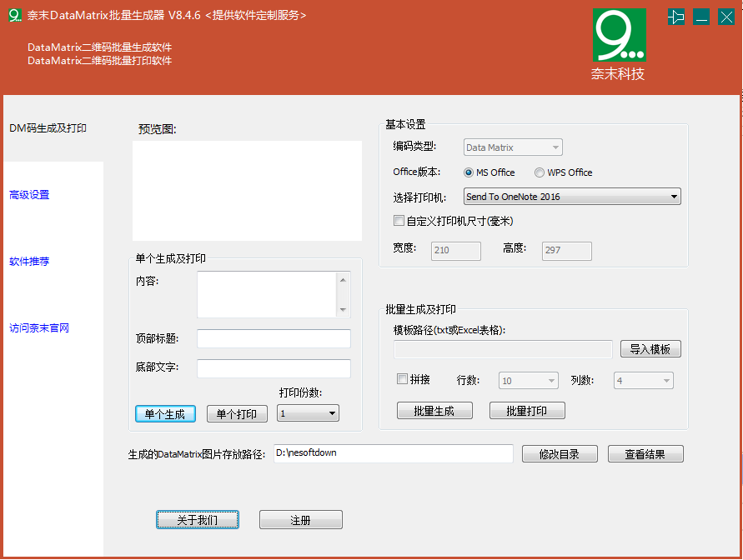The width and height of the screenshot is (743, 560).
Task: Open the 选择打印机 printer dropdown
Action: coord(572,197)
